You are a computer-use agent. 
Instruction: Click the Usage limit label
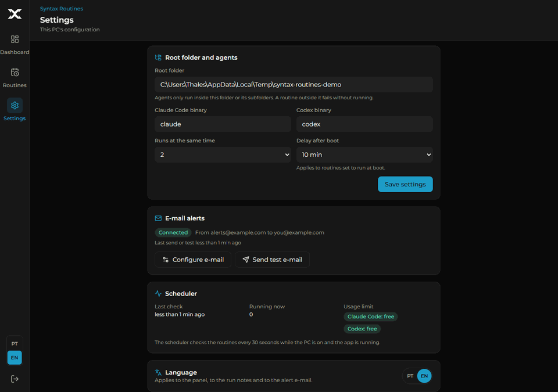click(x=359, y=307)
